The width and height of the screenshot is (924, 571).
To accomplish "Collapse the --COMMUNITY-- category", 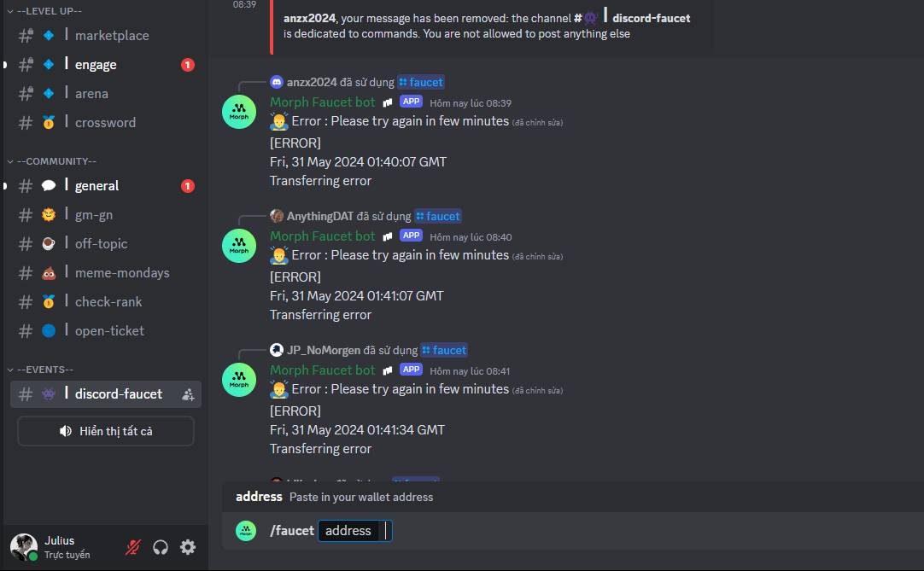I will coord(52,160).
